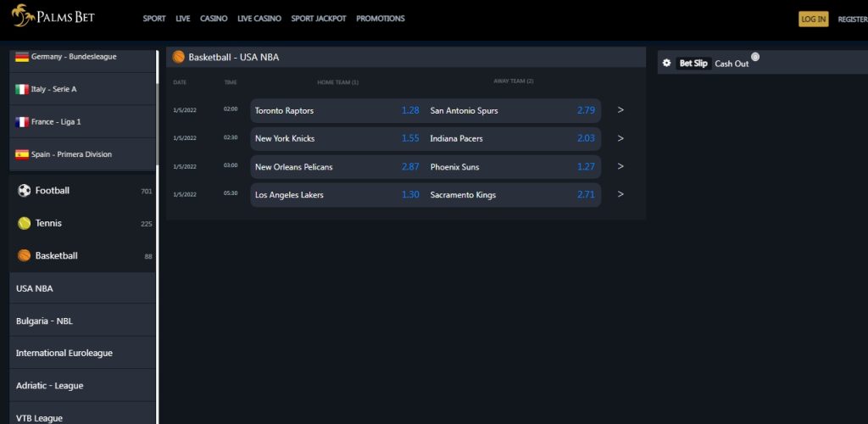Image resolution: width=868 pixels, height=424 pixels.
Task: Select VTB League
Action: click(82, 414)
